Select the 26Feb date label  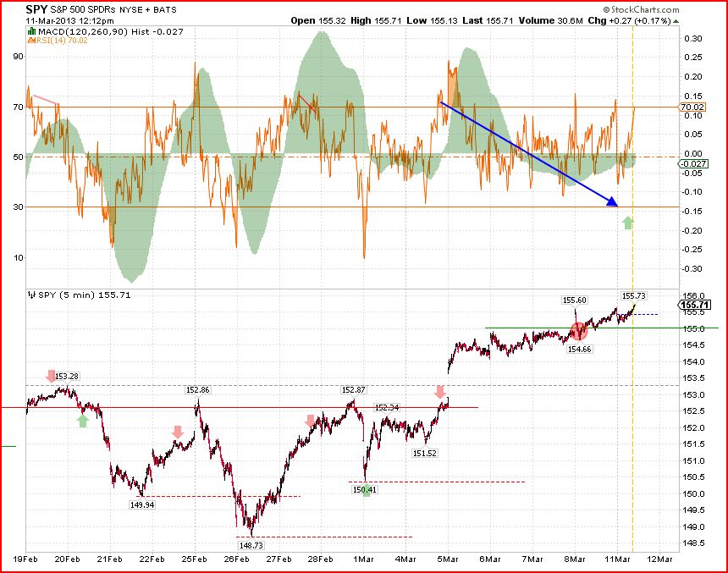(236, 559)
